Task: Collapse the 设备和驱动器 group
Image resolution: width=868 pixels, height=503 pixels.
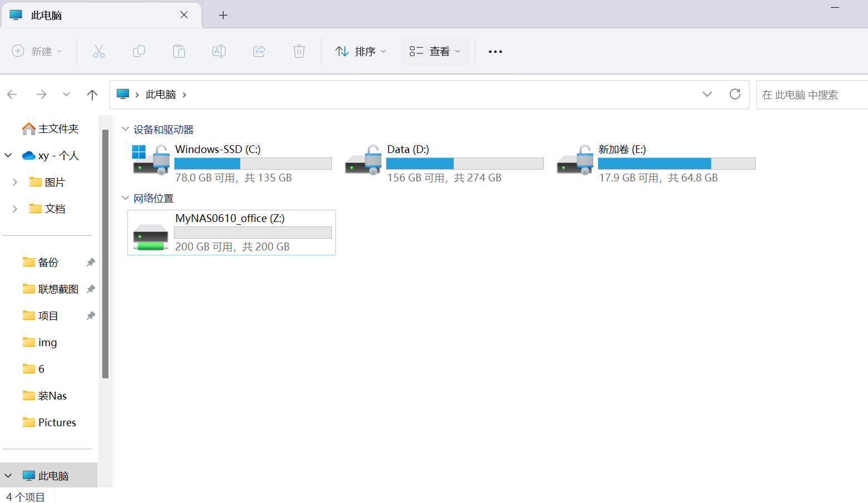Action: (126, 129)
